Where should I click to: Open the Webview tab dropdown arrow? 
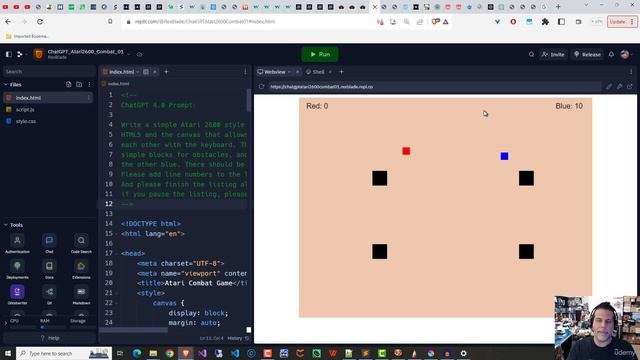[289, 72]
